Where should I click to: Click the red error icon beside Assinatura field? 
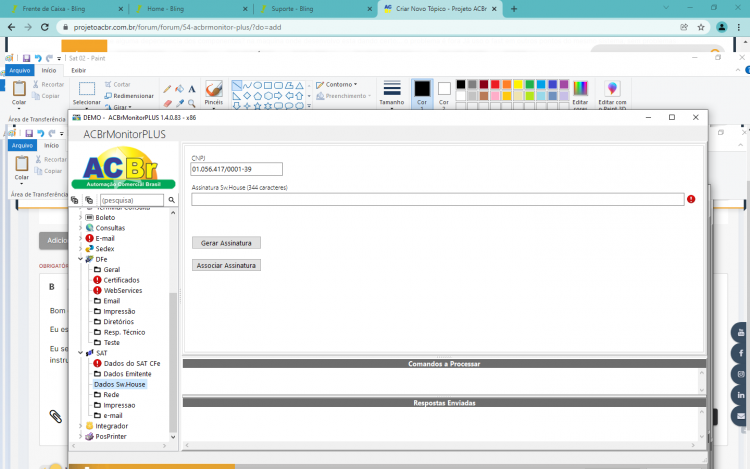click(691, 199)
